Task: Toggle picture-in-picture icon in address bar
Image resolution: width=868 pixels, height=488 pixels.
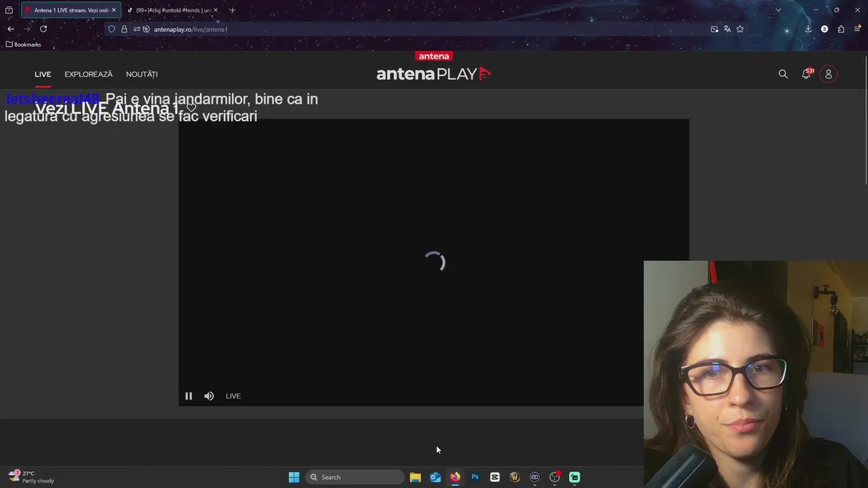Action: point(714,29)
